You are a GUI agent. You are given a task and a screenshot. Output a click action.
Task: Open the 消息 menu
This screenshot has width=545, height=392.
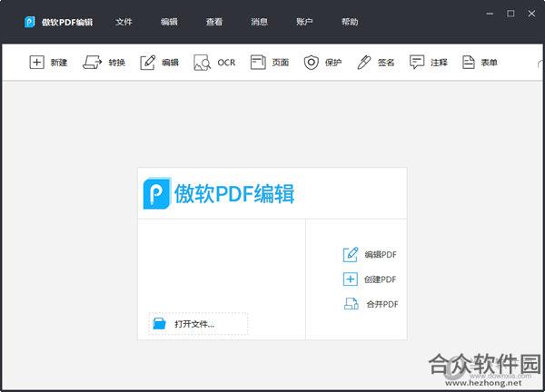click(x=259, y=22)
